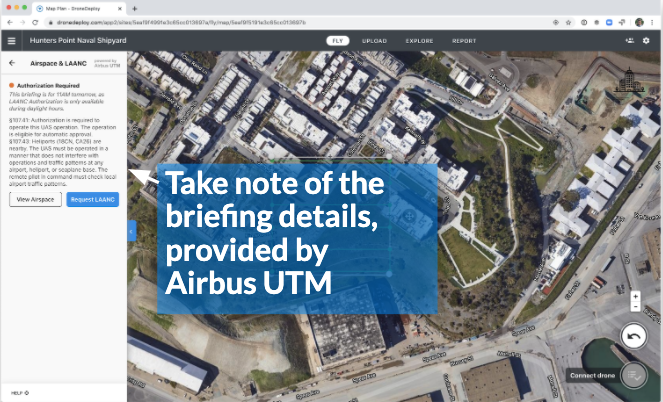Click the browser back arrow
663x402 pixels.
[10, 22]
